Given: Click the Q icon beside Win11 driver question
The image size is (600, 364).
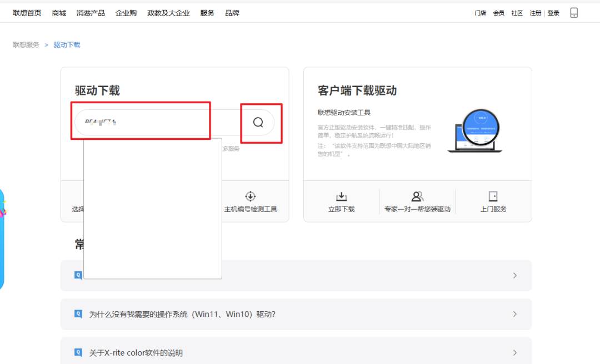Looking at the screenshot, I should 78,314.
